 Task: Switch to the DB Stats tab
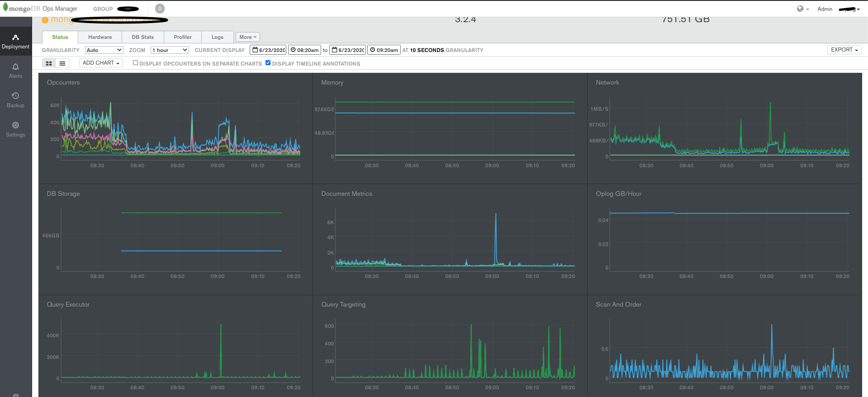pyautogui.click(x=143, y=37)
